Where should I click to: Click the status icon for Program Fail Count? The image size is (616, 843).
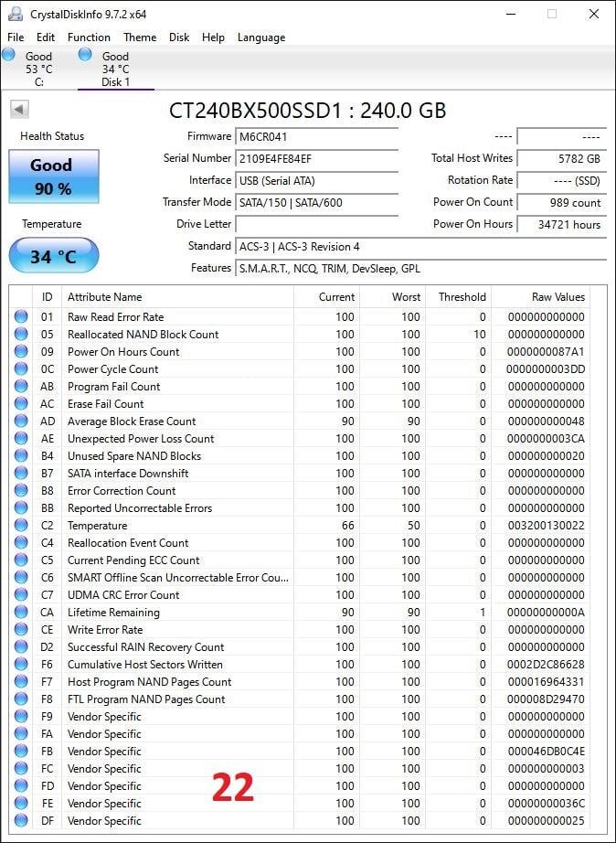(21, 386)
